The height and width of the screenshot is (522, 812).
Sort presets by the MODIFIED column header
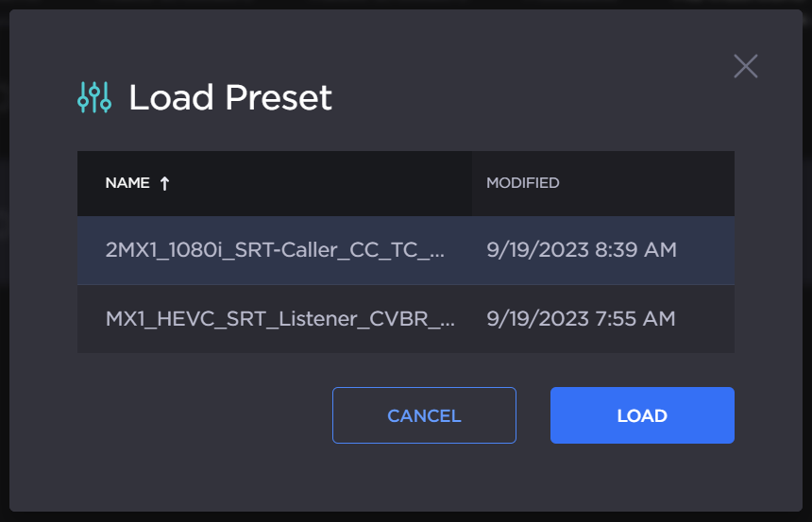pyautogui.click(x=522, y=183)
